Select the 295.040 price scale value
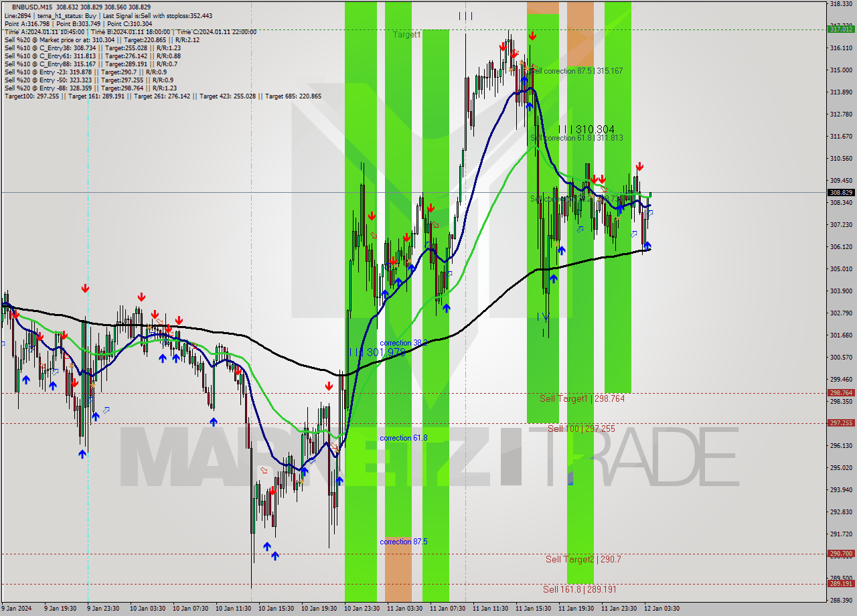857x616 pixels. pos(840,468)
